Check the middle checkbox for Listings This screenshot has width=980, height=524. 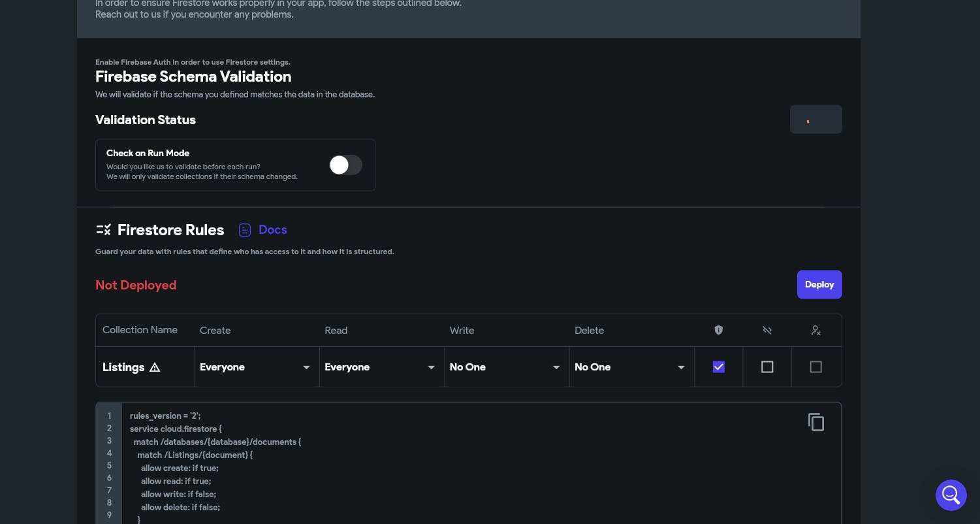[x=767, y=367]
